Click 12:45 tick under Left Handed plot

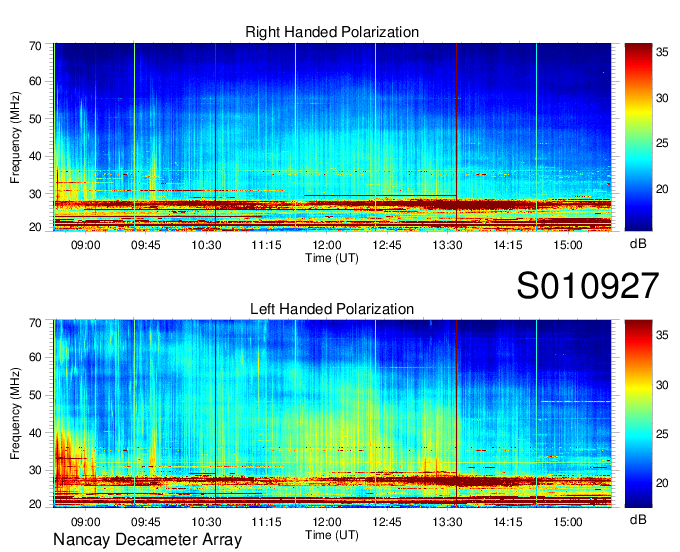pyautogui.click(x=387, y=522)
